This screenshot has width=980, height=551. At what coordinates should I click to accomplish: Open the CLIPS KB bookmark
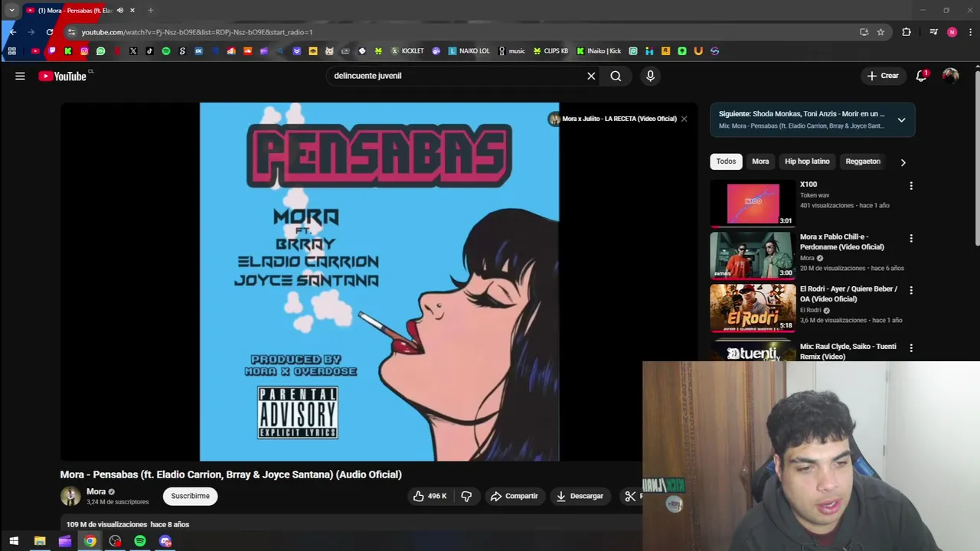[550, 51]
